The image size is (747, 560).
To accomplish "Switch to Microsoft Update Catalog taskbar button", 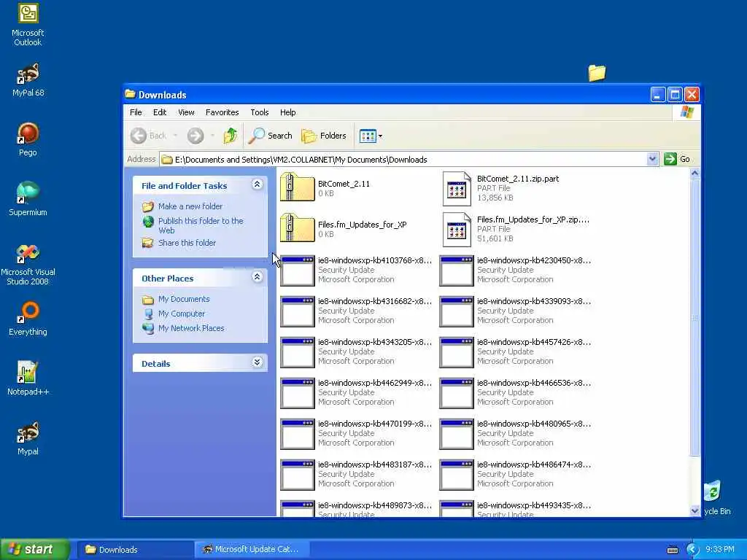I will [252, 550].
